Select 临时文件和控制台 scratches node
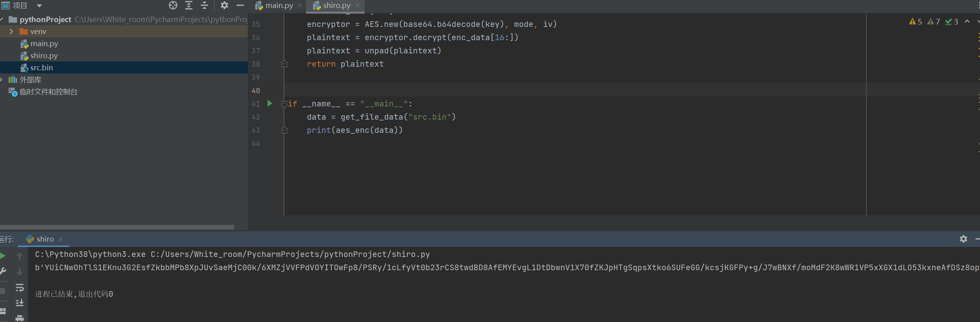This screenshot has height=322, width=980. (x=49, y=92)
